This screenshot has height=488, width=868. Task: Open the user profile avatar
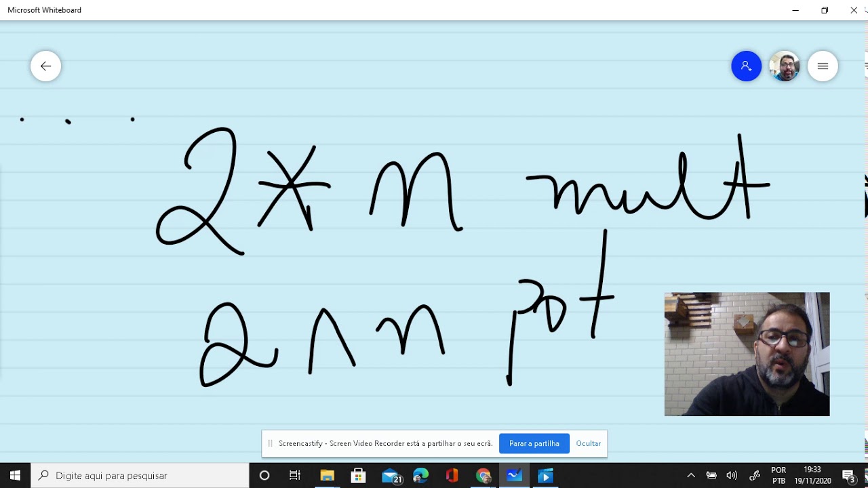click(x=785, y=66)
